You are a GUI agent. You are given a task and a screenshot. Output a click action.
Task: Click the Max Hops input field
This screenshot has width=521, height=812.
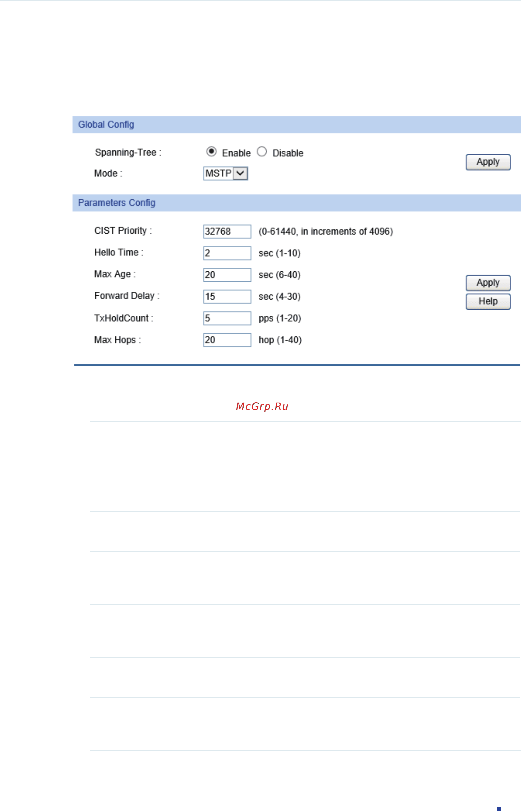(x=227, y=340)
